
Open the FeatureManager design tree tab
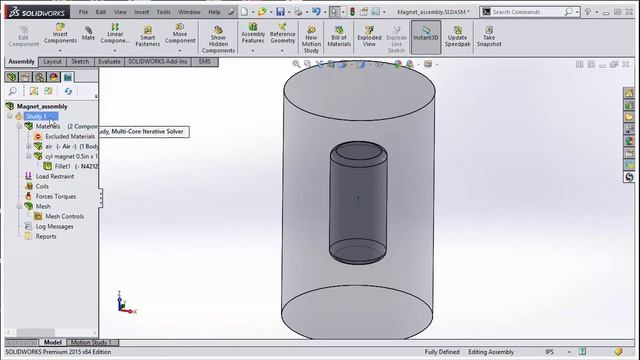coord(11,77)
